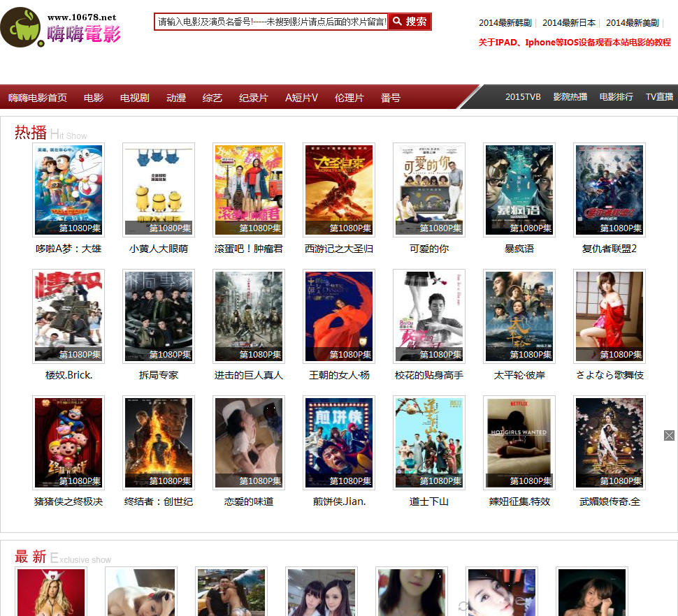Open the 楼奴 Brick poster
The image size is (678, 616).
pos(68,316)
